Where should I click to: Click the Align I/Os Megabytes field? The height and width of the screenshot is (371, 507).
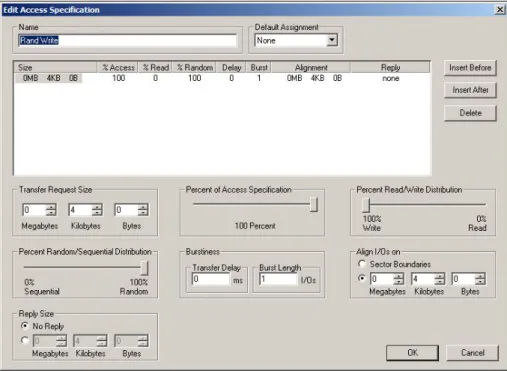[382, 279]
